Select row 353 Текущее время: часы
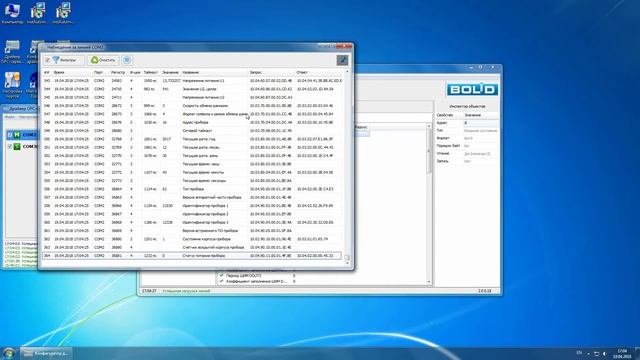640x360 pixels. (x=192, y=164)
